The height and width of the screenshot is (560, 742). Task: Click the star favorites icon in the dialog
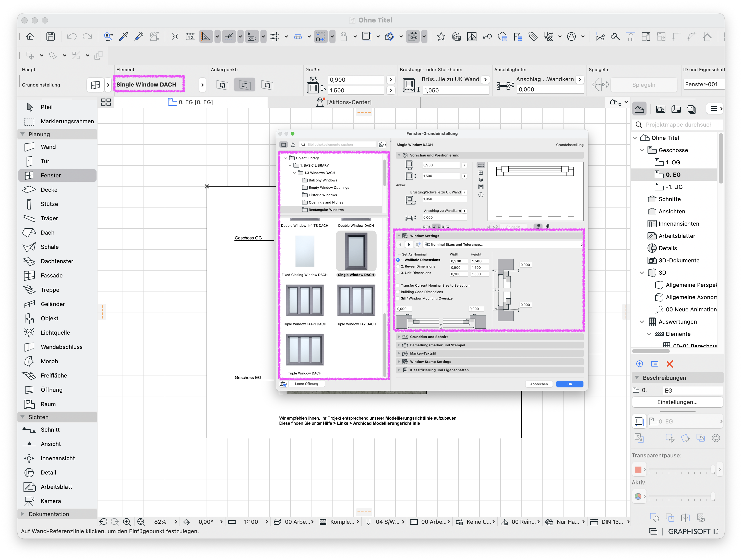[x=293, y=144]
